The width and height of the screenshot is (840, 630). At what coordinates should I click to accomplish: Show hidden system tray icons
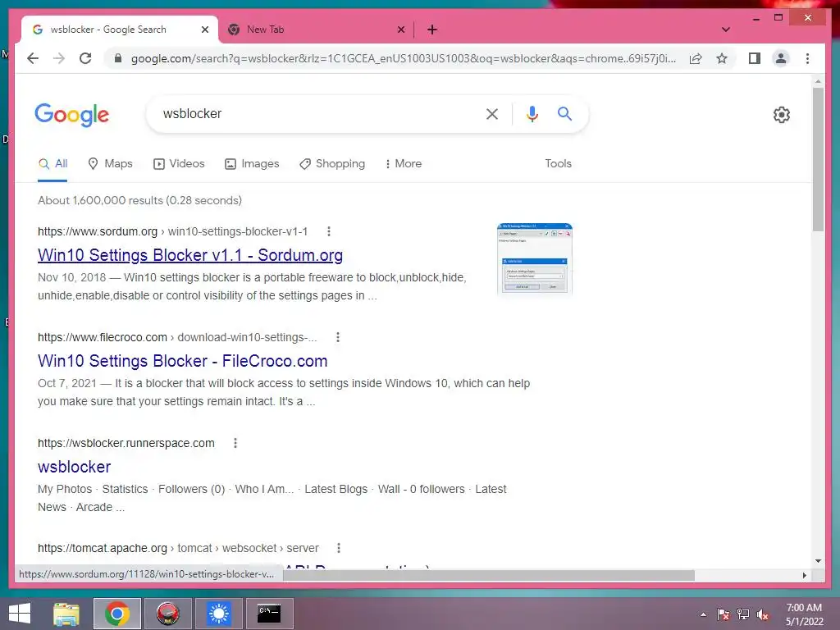click(x=703, y=614)
